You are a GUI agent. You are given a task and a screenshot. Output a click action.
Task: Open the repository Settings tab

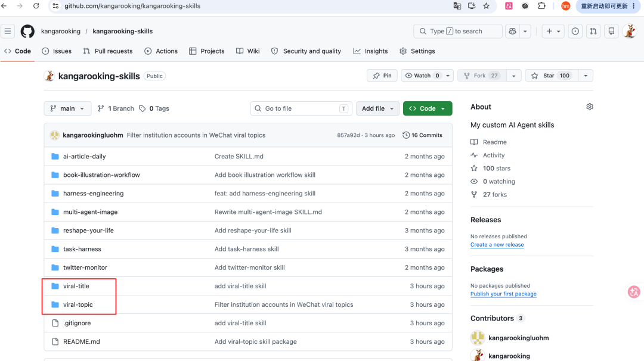pos(417,51)
